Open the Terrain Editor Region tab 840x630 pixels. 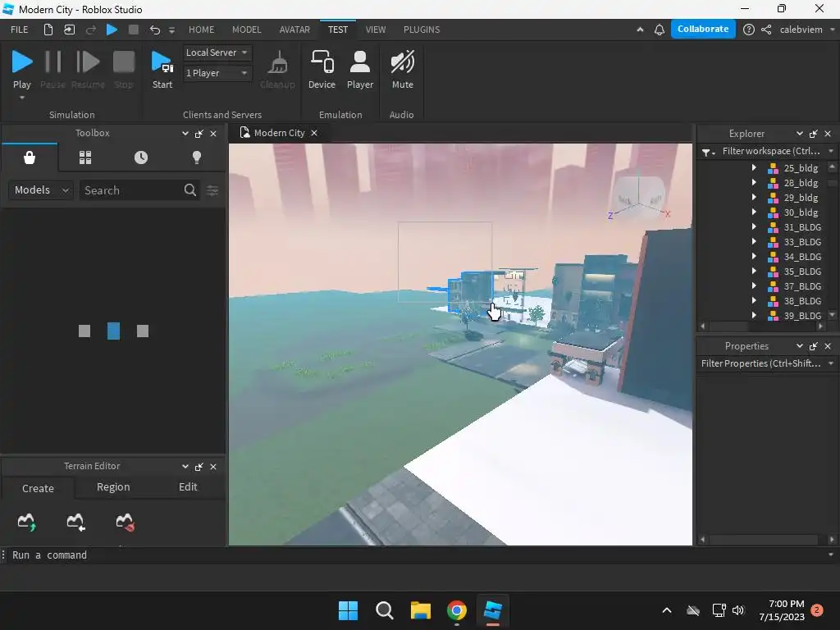[x=113, y=487]
